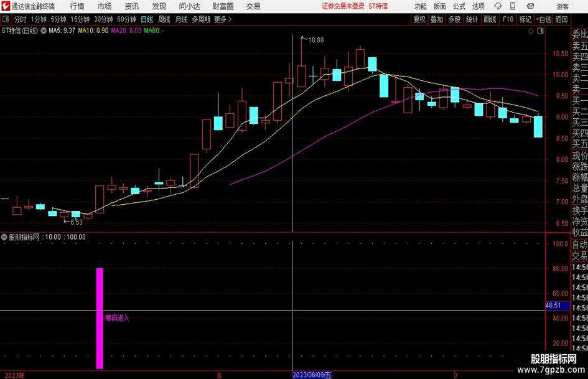Screen dimensions: 588x379
Task: Click the 6.53 low price label
Action: pyautogui.click(x=76, y=222)
